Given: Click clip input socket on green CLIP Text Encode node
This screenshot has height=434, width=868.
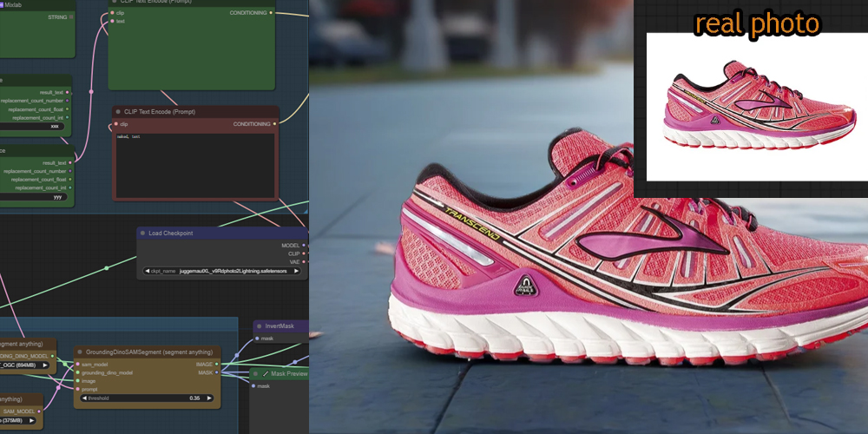Looking at the screenshot, I should tap(113, 13).
